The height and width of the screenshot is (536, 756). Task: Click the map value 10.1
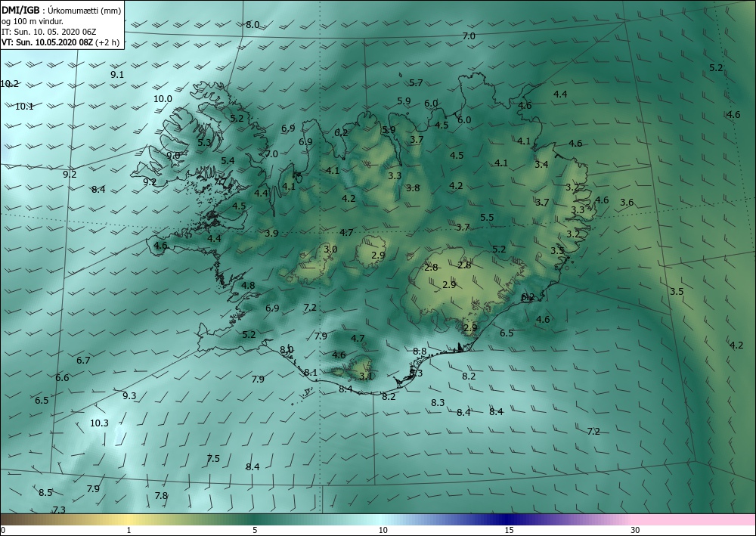pos(24,106)
